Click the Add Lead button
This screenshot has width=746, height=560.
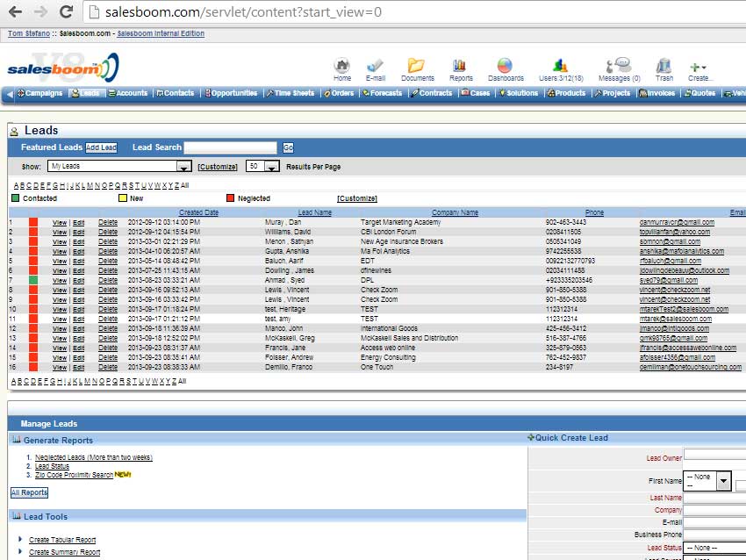click(101, 147)
